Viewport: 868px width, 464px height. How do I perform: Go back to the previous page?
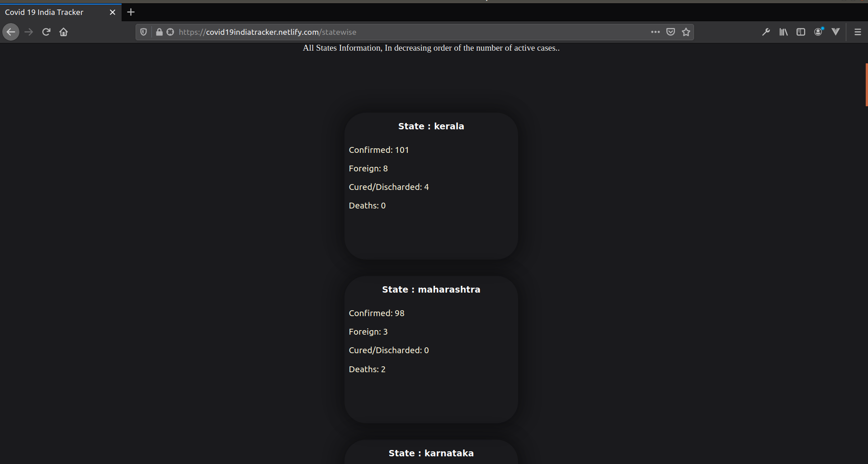tap(11, 32)
